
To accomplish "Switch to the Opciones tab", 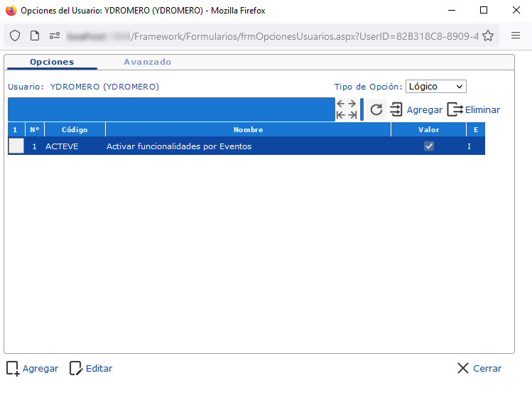I will (52, 62).
